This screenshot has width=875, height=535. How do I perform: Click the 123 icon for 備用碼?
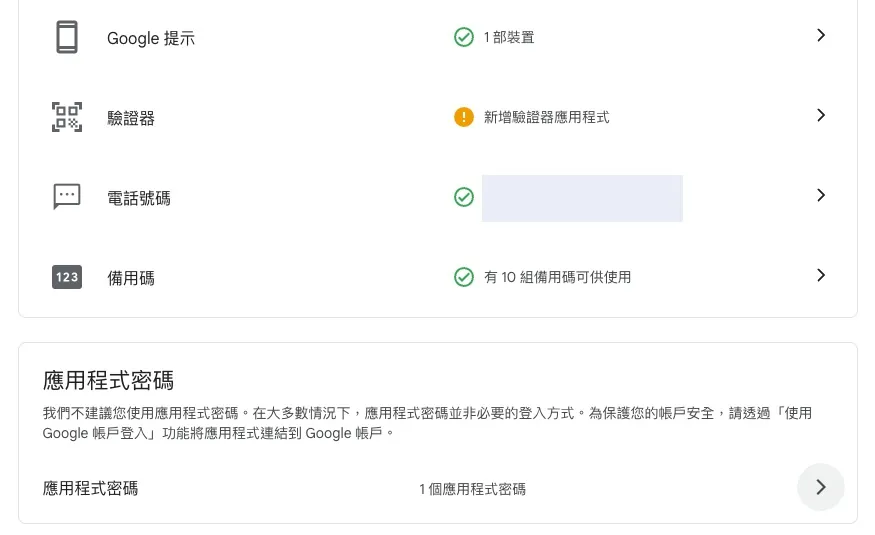67,277
